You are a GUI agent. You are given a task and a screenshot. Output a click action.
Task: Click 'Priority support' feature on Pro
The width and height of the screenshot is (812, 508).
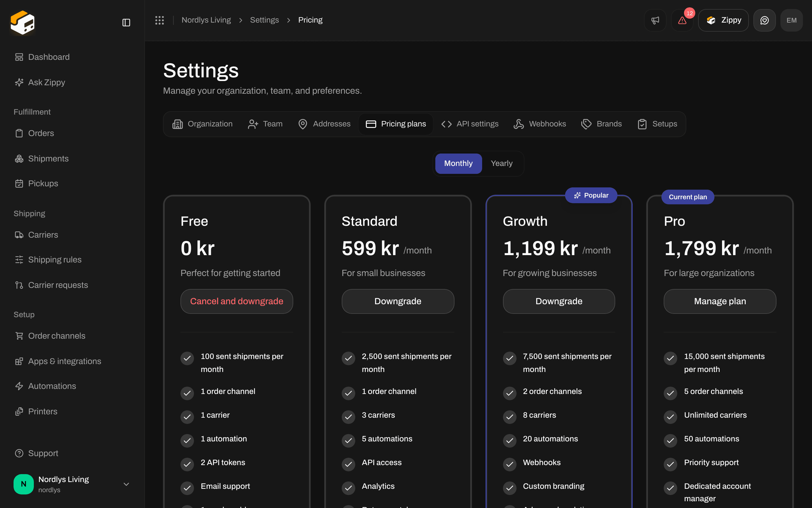point(711,462)
